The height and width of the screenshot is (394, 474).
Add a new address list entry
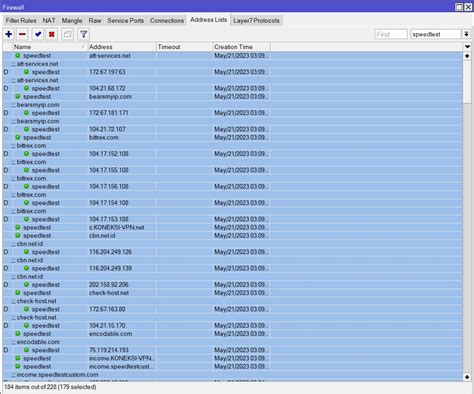pyautogui.click(x=9, y=34)
